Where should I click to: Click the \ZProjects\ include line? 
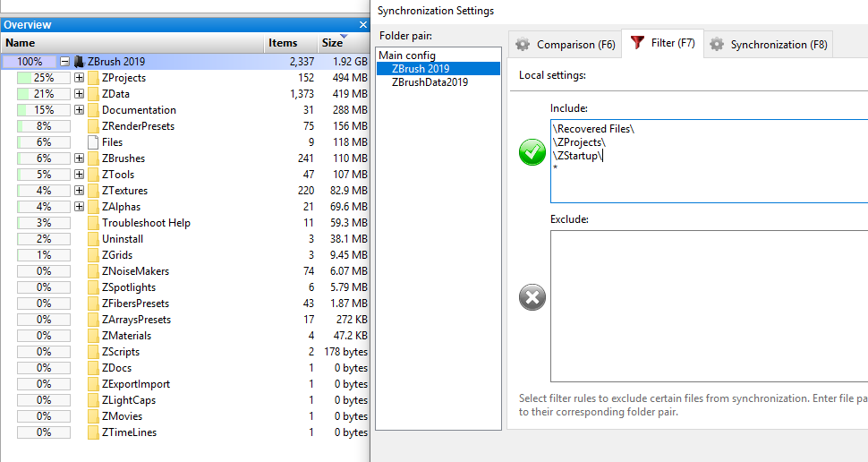coord(579,141)
